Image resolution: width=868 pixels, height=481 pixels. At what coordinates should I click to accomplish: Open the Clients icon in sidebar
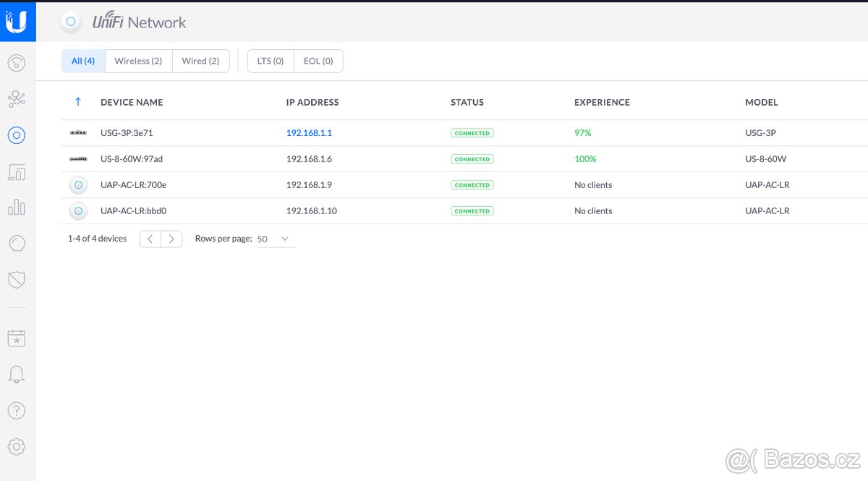point(17,172)
